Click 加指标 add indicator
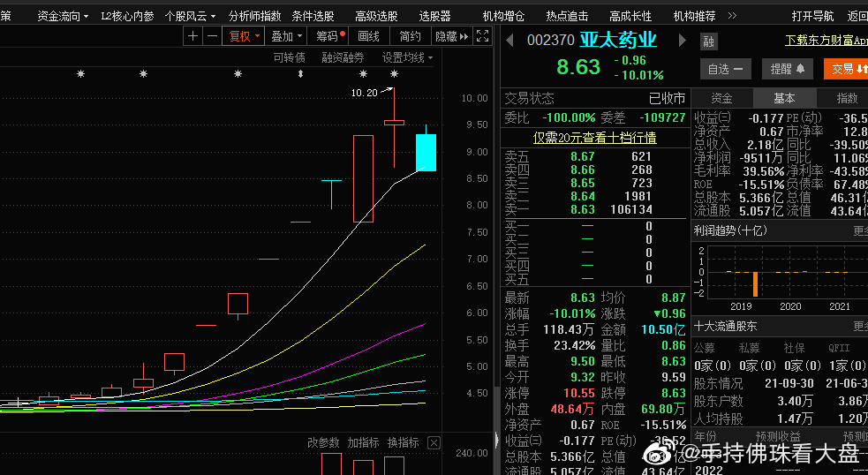The image size is (868, 475). pyautogui.click(x=363, y=443)
